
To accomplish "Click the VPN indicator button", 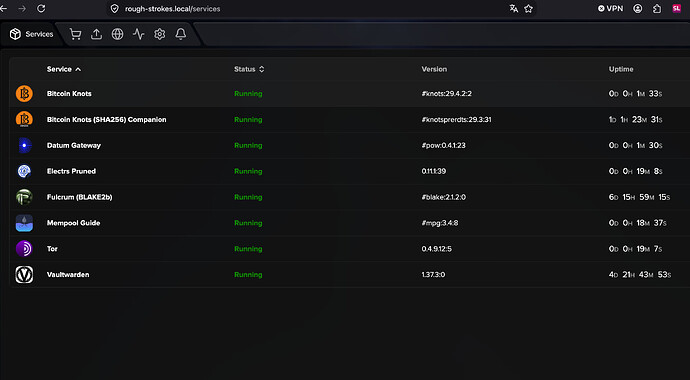I will [x=610, y=8].
